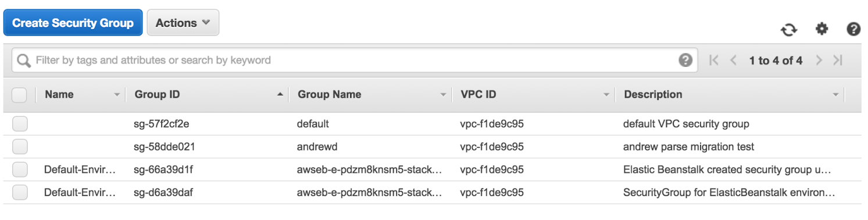Click the Create Security Group button

click(73, 23)
